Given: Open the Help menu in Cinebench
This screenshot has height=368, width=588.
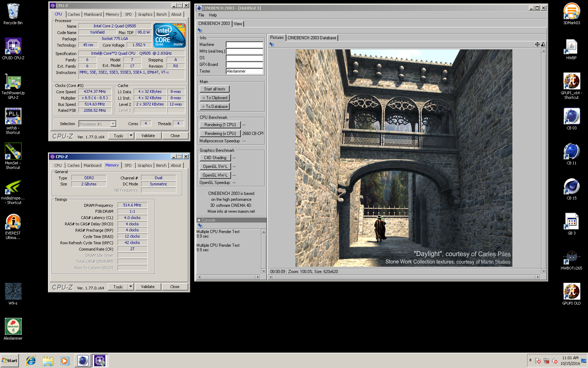Looking at the screenshot, I should click(x=213, y=15).
